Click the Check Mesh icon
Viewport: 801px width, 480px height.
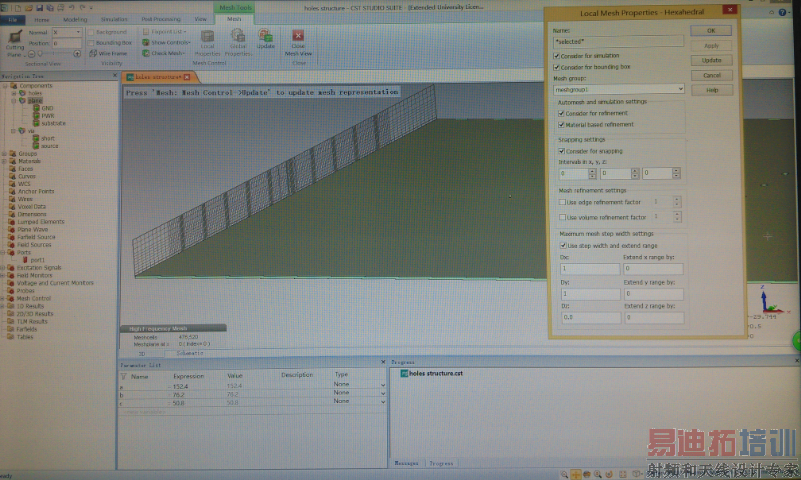[146, 53]
